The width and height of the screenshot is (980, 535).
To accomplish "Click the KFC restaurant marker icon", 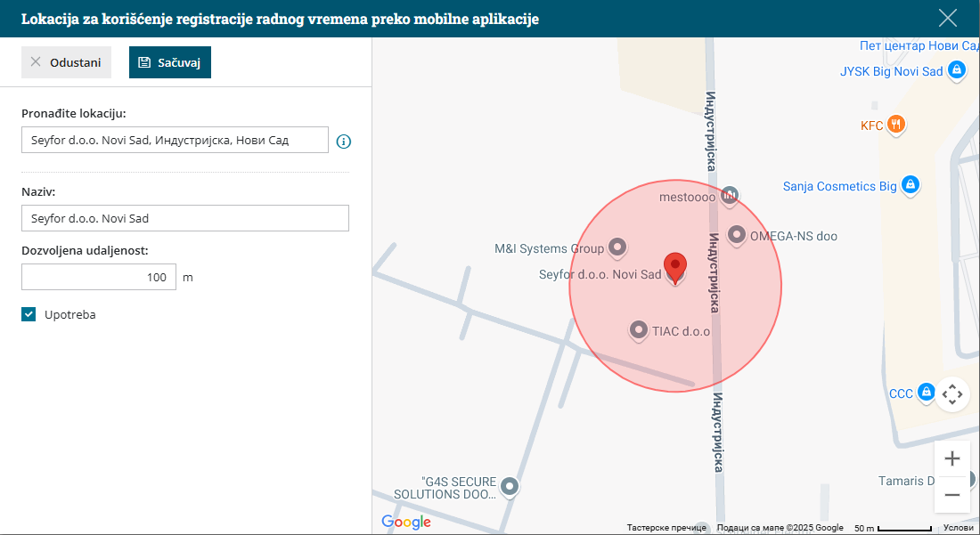I will [895, 125].
